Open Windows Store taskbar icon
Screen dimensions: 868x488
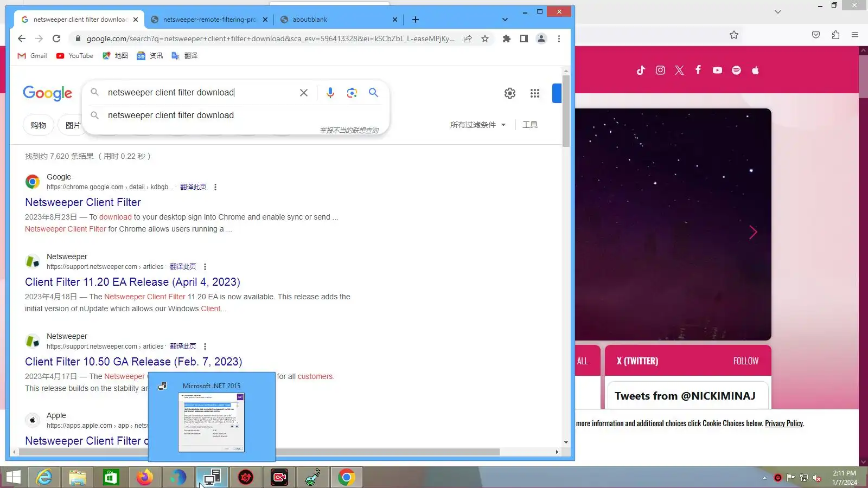point(111,477)
